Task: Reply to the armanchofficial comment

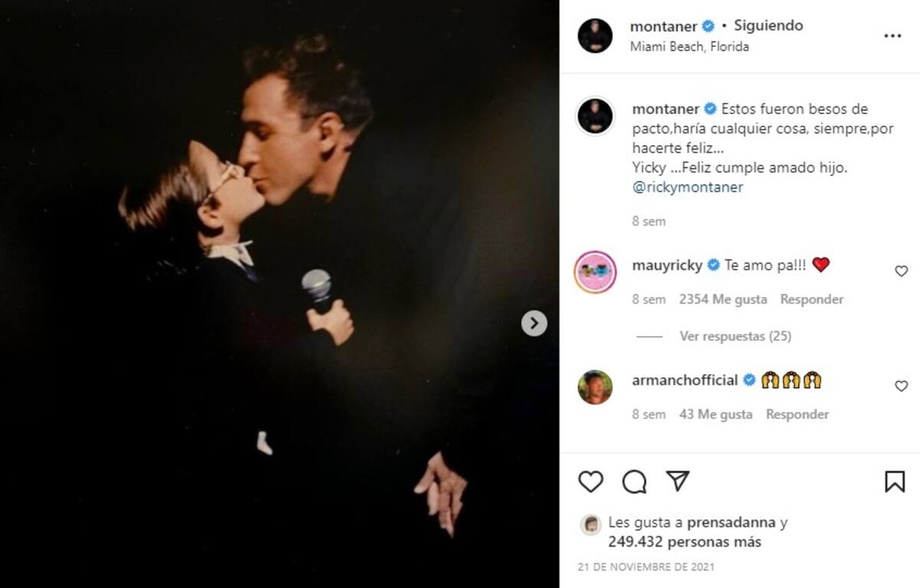Action: pyautogui.click(x=797, y=415)
